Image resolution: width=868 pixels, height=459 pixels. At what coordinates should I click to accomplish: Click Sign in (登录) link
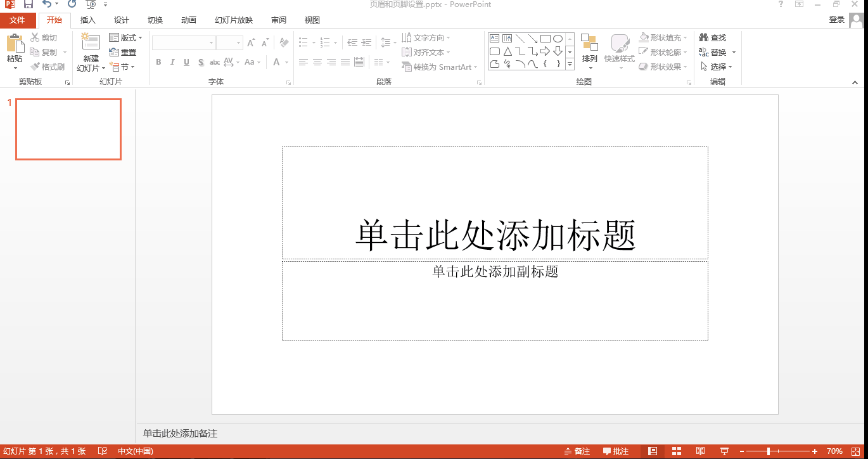pos(837,20)
